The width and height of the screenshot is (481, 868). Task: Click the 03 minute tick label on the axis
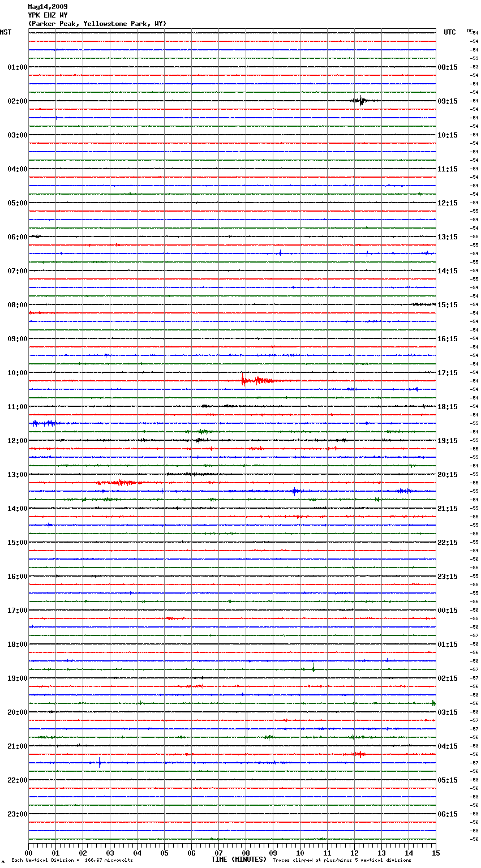pyautogui.click(x=110, y=853)
